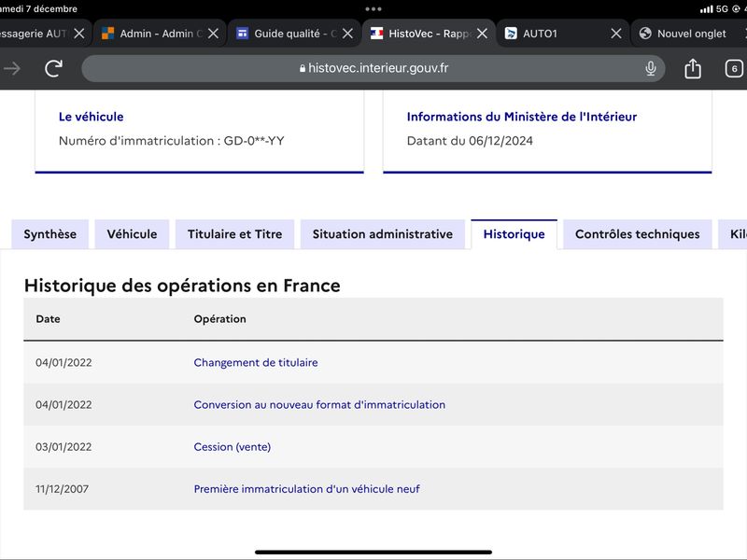Click the Changement de titulaire operation
This screenshot has height=560, width=747.
256,362
